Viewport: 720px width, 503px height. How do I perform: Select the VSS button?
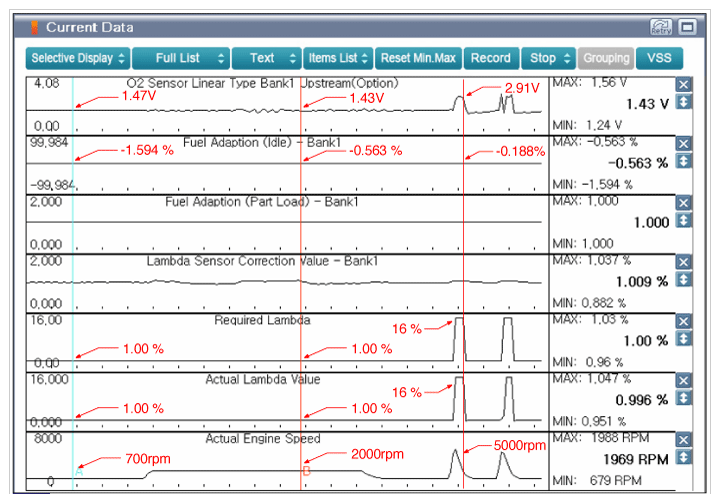pyautogui.click(x=659, y=58)
